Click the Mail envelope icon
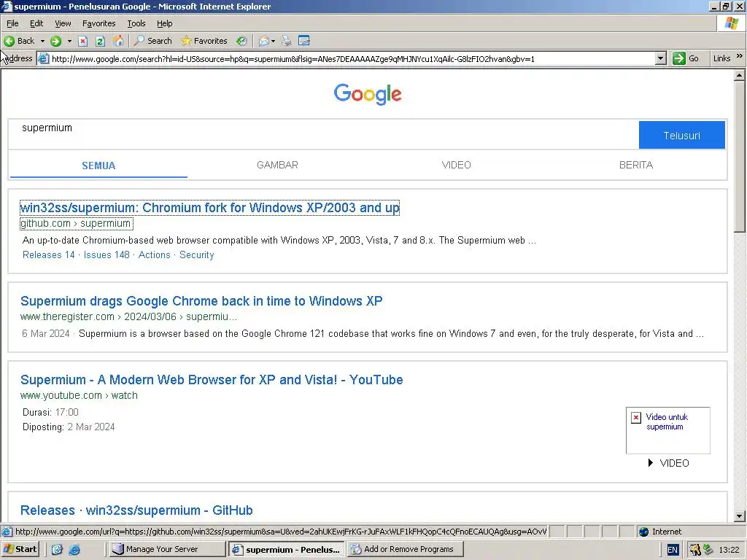This screenshot has height=560, width=747. pyautogui.click(x=263, y=41)
